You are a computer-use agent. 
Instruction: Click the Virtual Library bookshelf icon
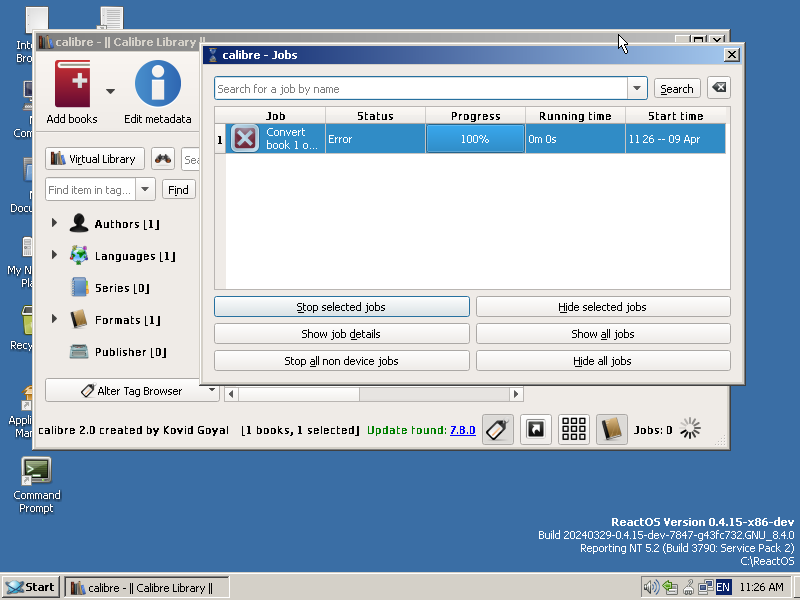click(x=56, y=158)
